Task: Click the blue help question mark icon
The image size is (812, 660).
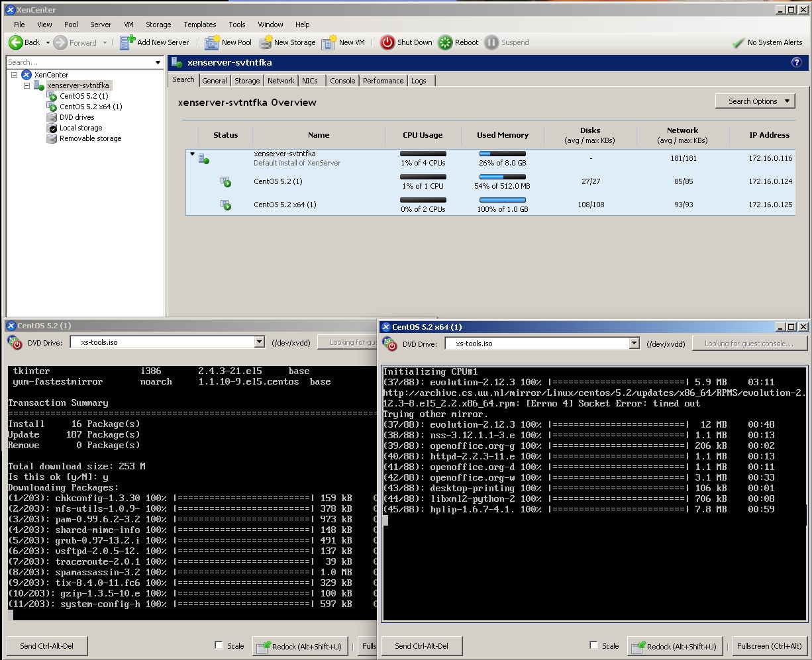Action: pos(797,62)
